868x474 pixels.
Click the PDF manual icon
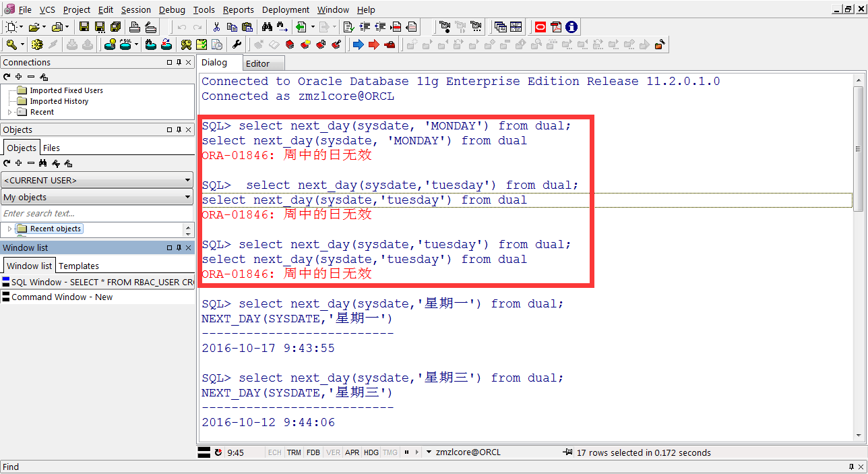coord(556,27)
